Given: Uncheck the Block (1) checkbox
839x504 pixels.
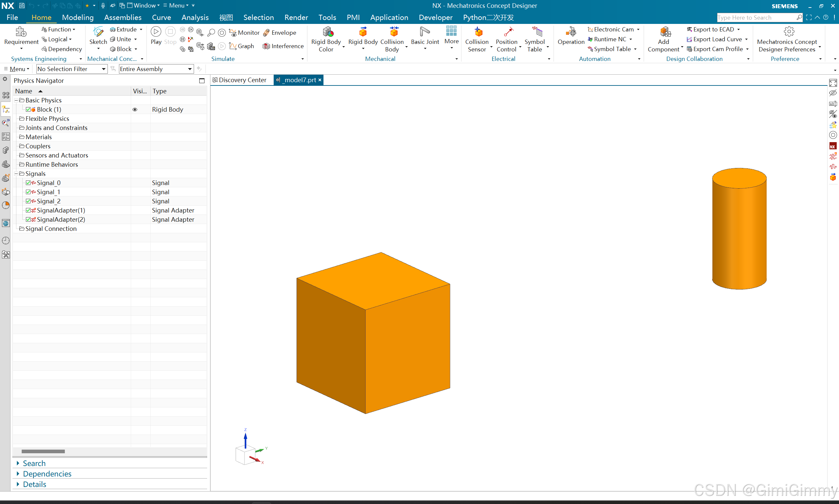Looking at the screenshot, I should pos(28,109).
